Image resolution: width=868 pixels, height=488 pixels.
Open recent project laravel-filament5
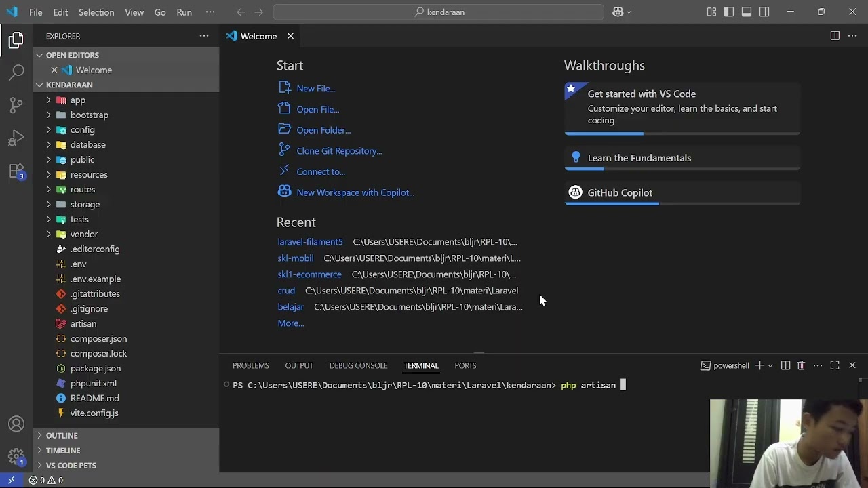pos(310,242)
